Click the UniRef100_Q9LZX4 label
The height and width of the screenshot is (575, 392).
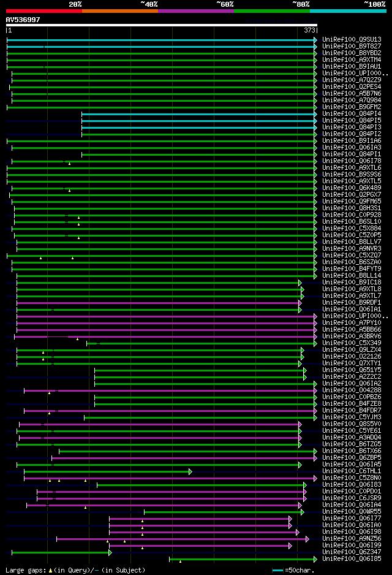pyautogui.click(x=352, y=350)
